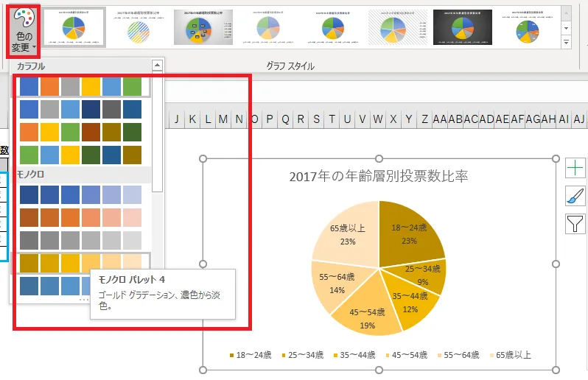Select the first chart style thumbnail
This screenshot has height=380, width=588.
tap(74, 28)
